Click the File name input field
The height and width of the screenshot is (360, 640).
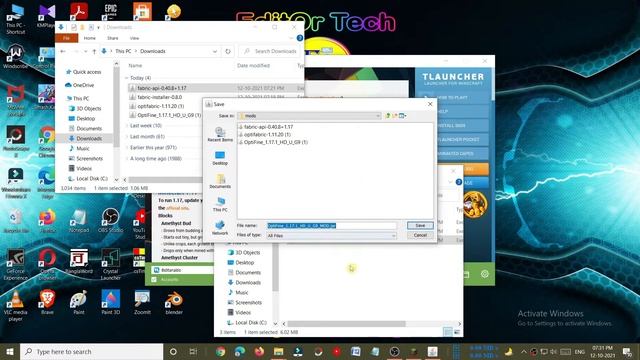point(331,225)
